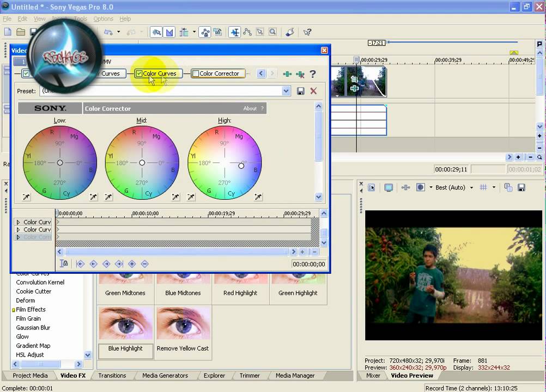Click the Mid color wheel center point

142,163
